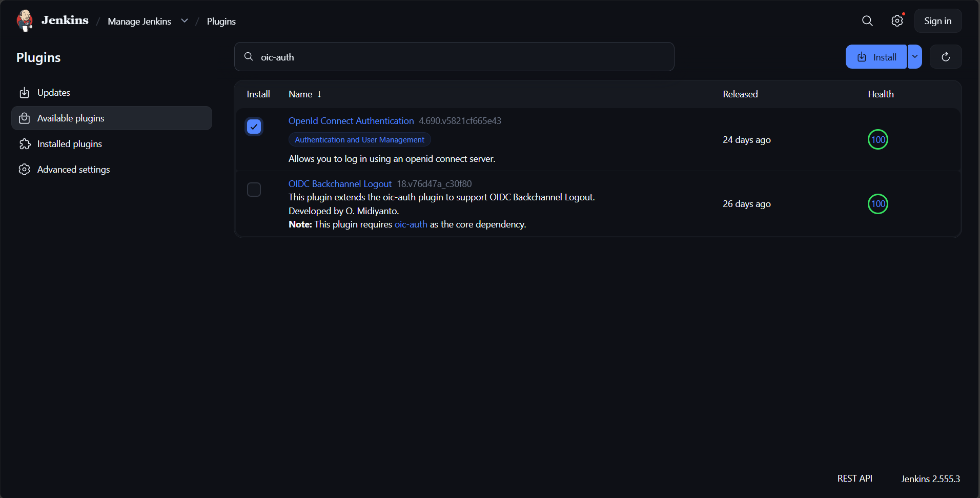Click the Health column header
The width and height of the screenshot is (980, 498).
coord(881,94)
